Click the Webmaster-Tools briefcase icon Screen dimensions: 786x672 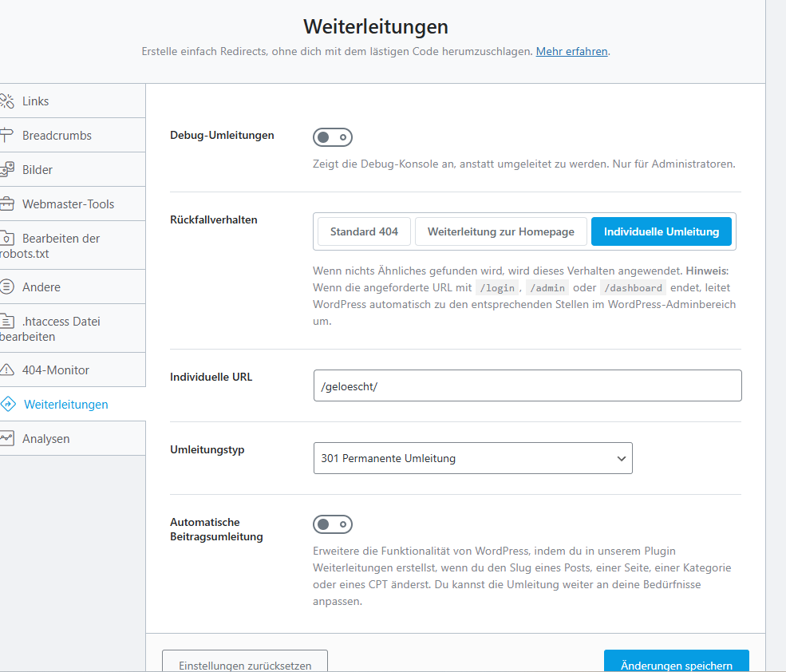click(x=7, y=204)
